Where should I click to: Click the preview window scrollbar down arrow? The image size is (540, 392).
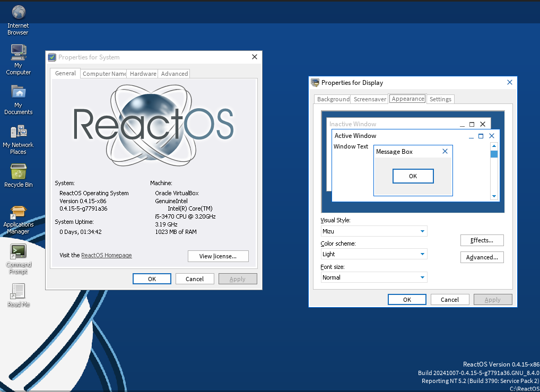tap(494, 196)
